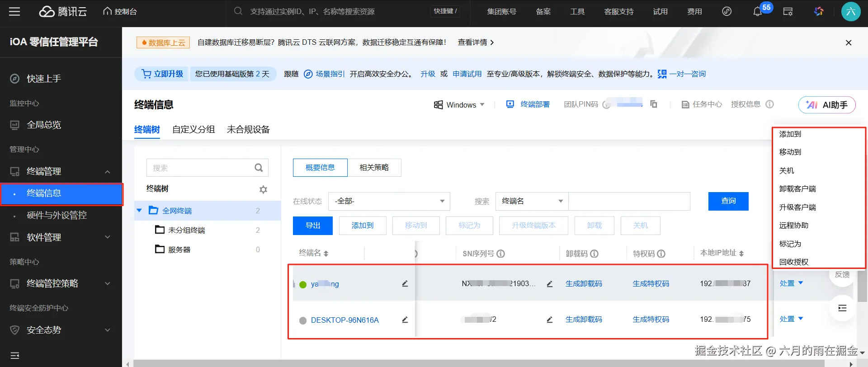Switch to the 未合规设备 tab
The image size is (868, 367).
[248, 129]
